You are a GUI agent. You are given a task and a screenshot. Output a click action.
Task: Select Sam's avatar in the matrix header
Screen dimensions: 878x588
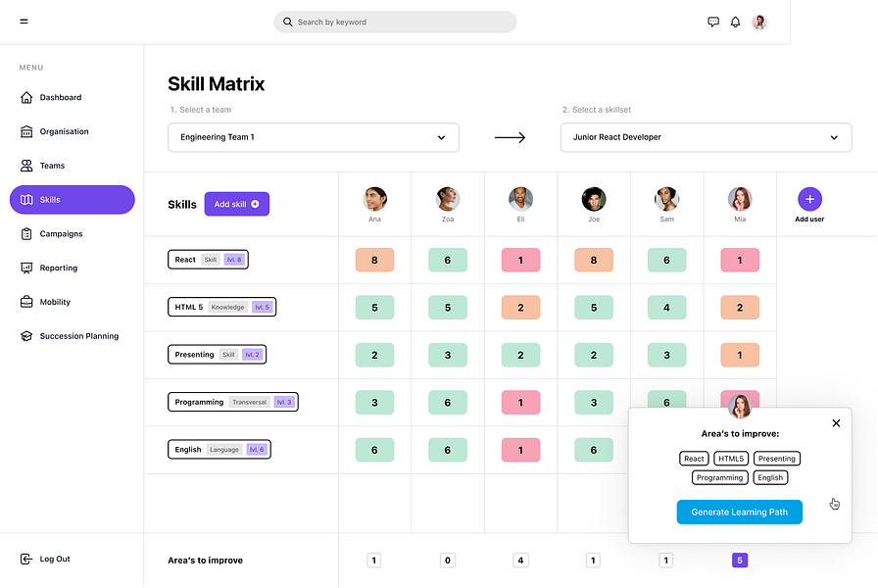pyautogui.click(x=667, y=199)
